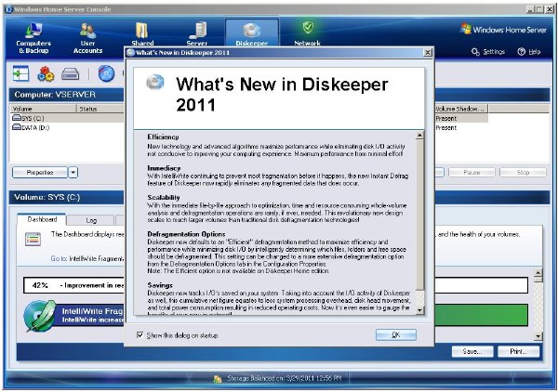Click the Volume: SYS (C:) header
Screen dimensions: 558x392
47,197
